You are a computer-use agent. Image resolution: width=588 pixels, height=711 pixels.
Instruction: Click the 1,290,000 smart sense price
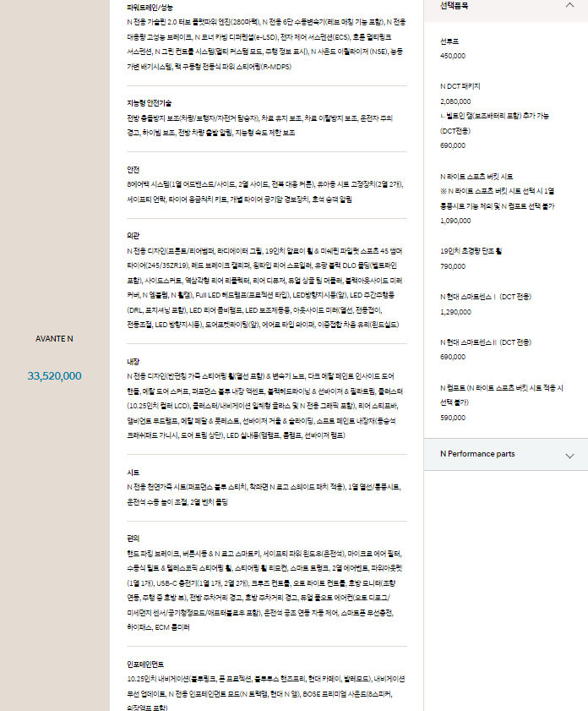tap(455, 312)
